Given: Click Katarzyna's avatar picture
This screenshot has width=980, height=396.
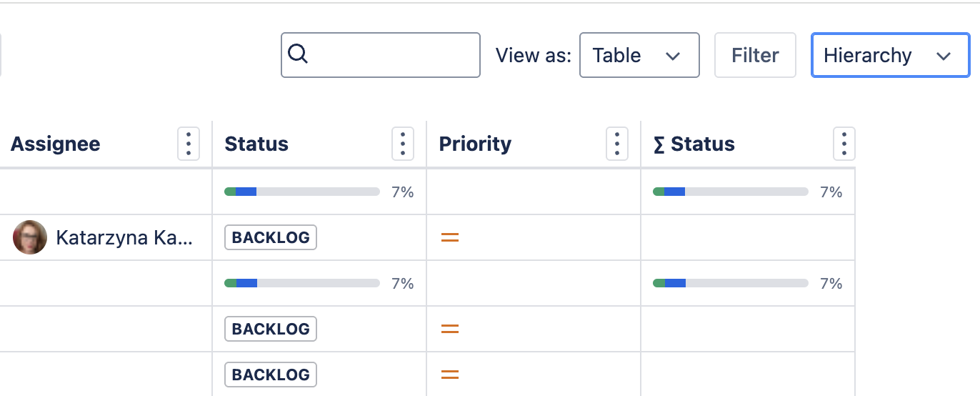Looking at the screenshot, I should pos(30,237).
